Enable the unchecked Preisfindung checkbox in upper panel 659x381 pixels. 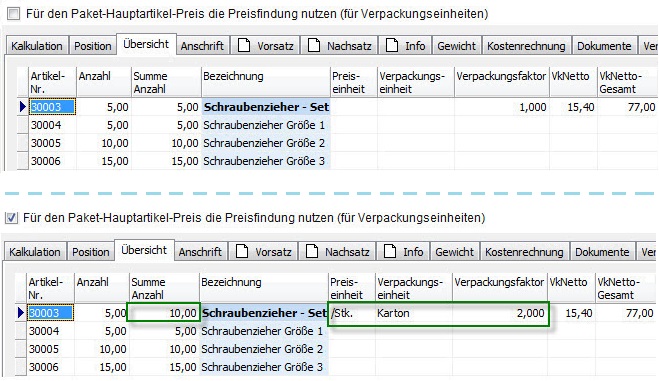(14, 14)
